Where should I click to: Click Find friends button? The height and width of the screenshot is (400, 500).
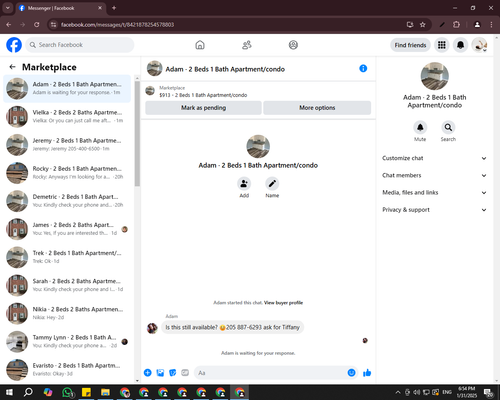(410, 45)
